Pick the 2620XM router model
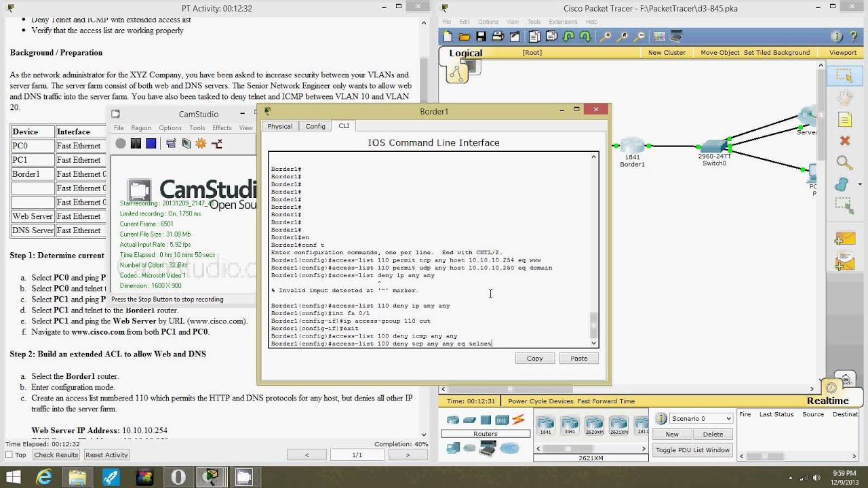This screenshot has width=868, height=488. (594, 425)
